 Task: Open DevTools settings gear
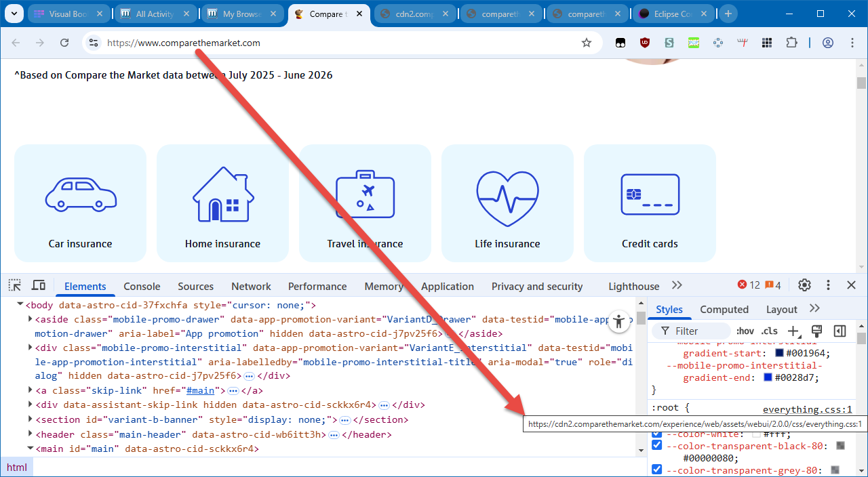tap(804, 285)
